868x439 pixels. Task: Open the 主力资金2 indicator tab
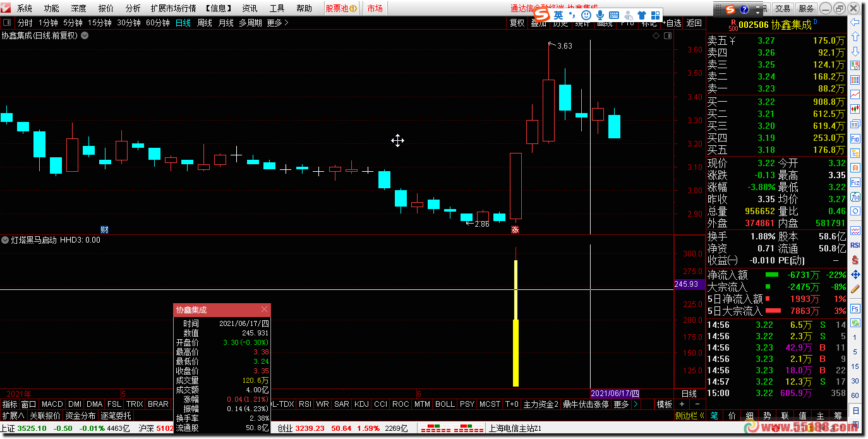541,404
